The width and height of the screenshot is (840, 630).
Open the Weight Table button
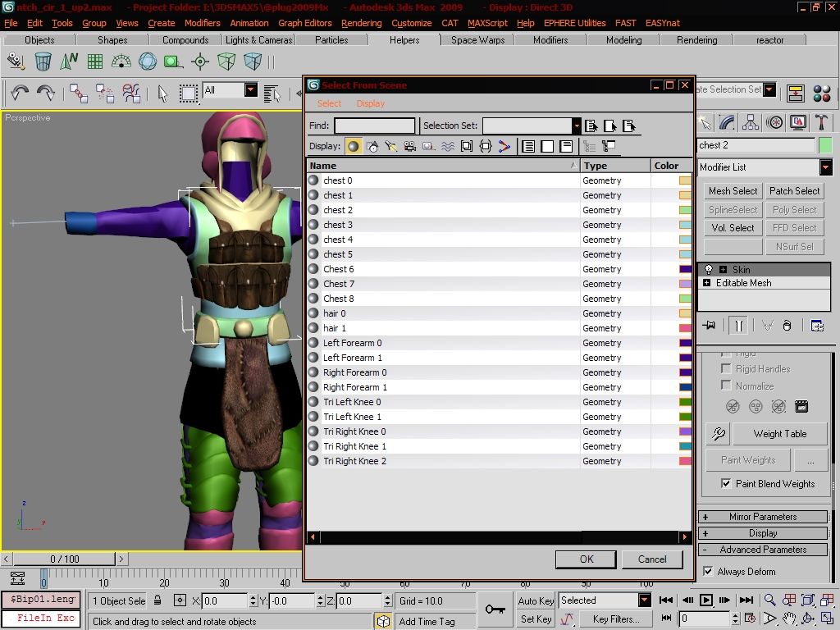779,433
